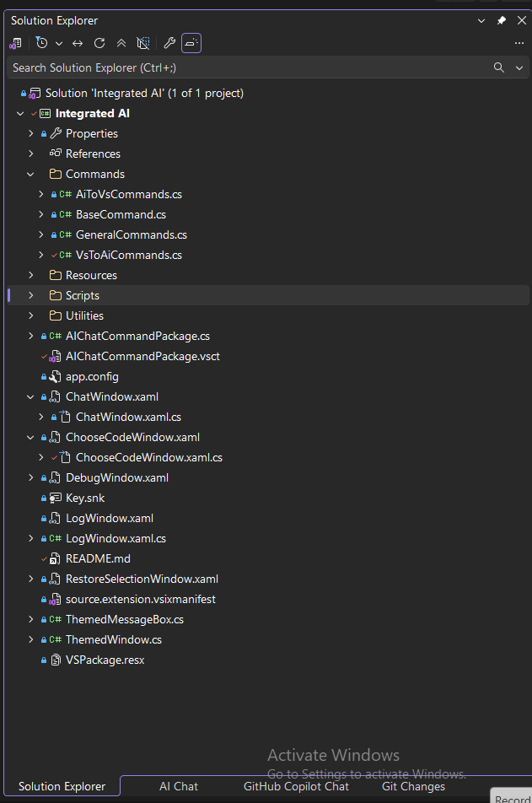Image resolution: width=532 pixels, height=803 pixels.
Task: Click the Scripts folder icon
Action: 56,295
